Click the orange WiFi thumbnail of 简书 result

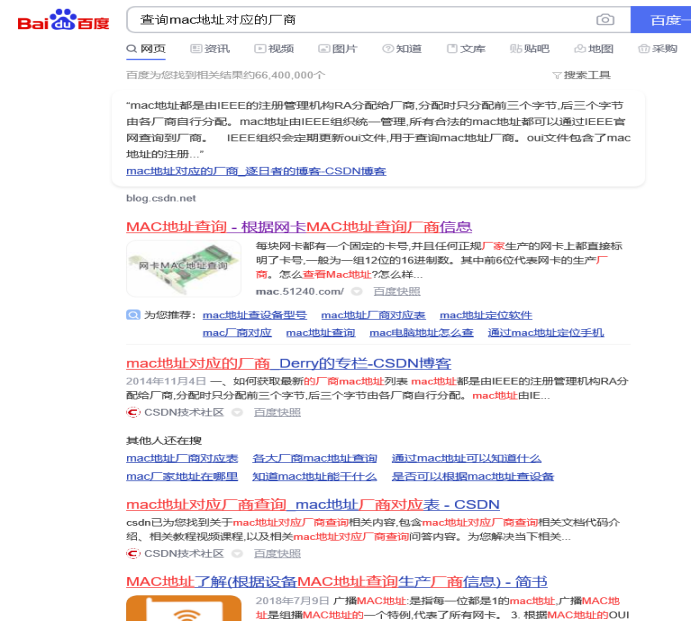pos(184,608)
